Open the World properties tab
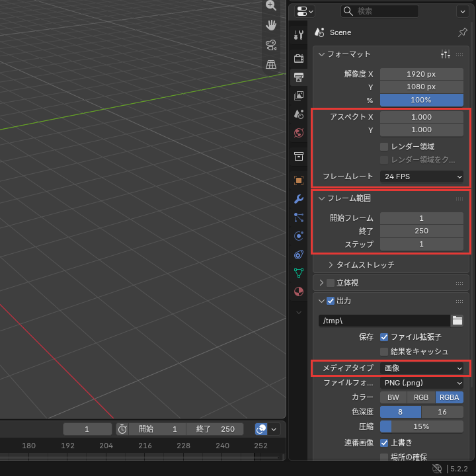The width and height of the screenshot is (476, 476). [299, 133]
